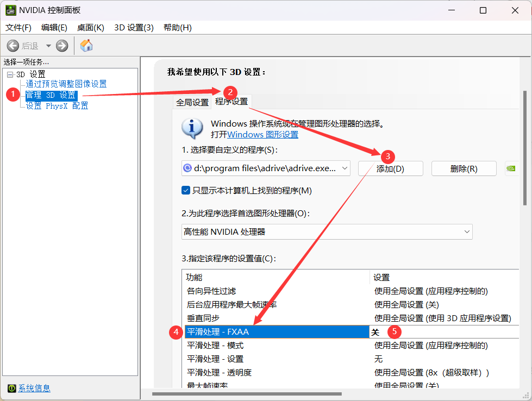The height and width of the screenshot is (401, 532).
Task: Click the system info icon at bottom left
Action: (x=12, y=388)
